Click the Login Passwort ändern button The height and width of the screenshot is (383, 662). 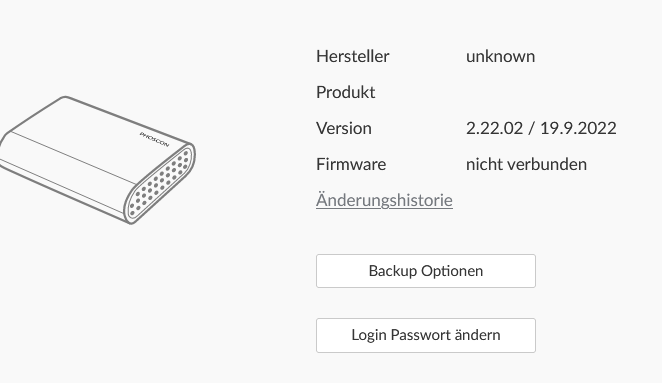[x=426, y=335]
